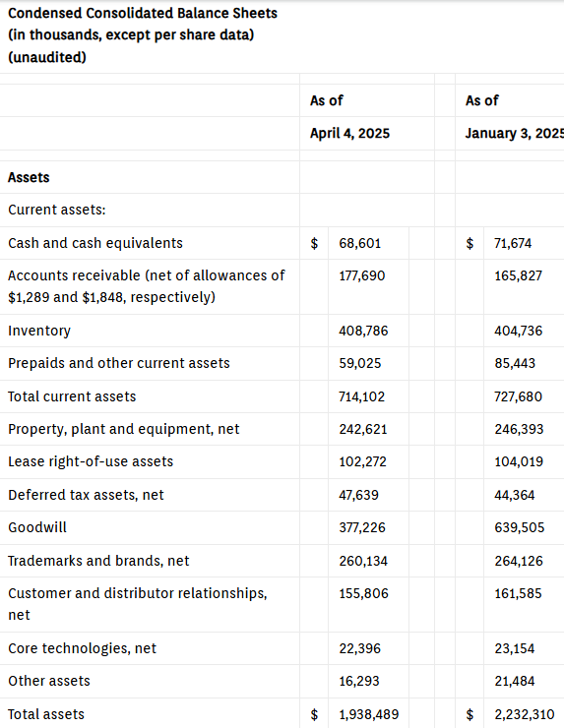Viewport: 564px width, 728px height.
Task: Click Core technologies, net row label
Action: click(83, 648)
